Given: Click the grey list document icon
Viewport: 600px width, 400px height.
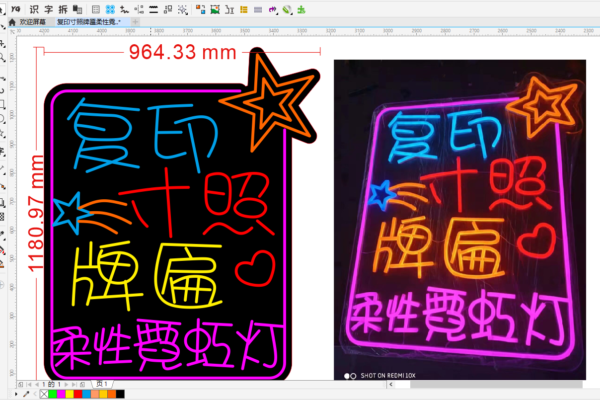Looking at the screenshot, I should pos(96,10).
